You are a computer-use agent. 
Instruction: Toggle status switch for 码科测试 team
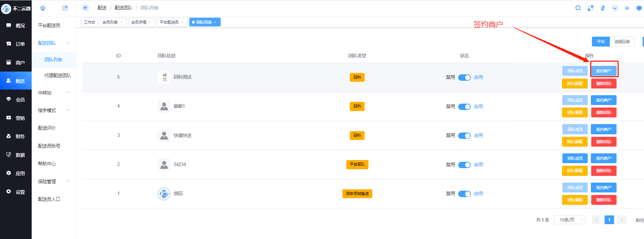pyautogui.click(x=465, y=78)
